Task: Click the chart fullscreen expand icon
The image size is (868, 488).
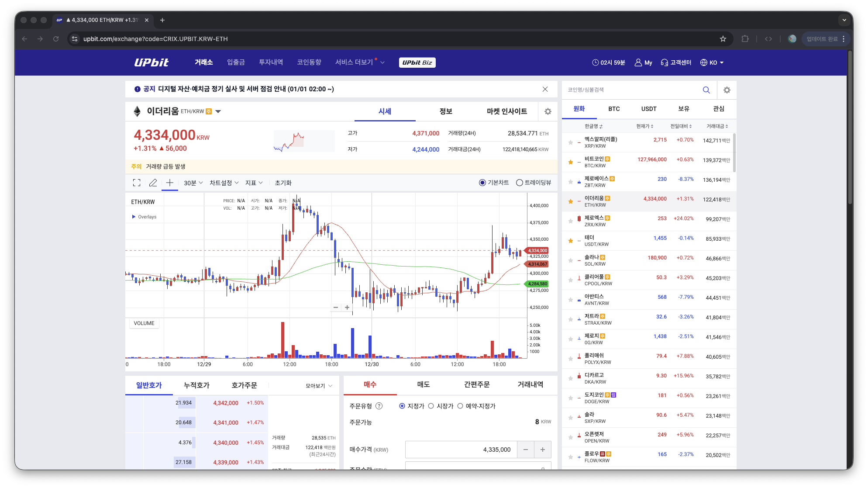Action: [x=137, y=183]
